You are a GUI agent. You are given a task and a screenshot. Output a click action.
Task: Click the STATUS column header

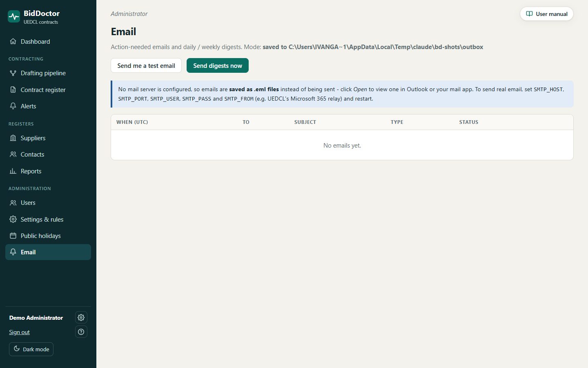[469, 122]
